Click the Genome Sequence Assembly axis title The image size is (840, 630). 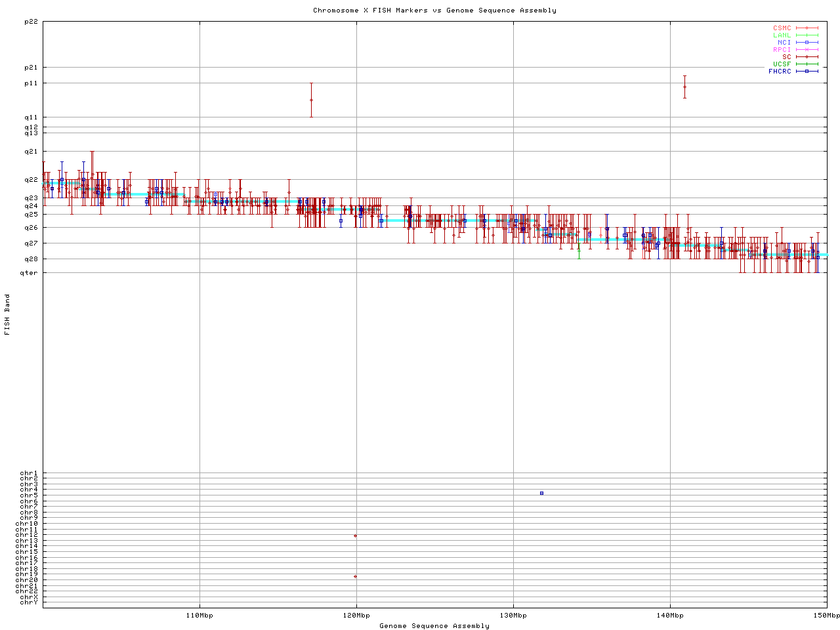pyautogui.click(x=434, y=625)
